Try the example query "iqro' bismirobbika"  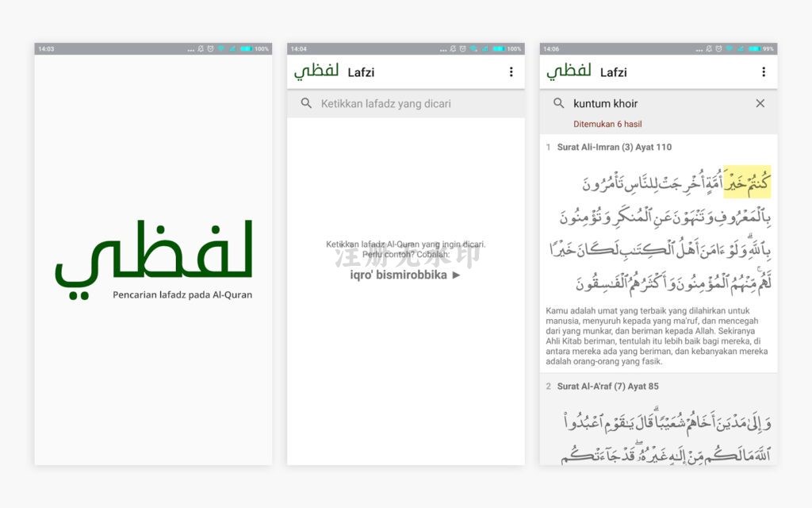pyautogui.click(x=398, y=275)
